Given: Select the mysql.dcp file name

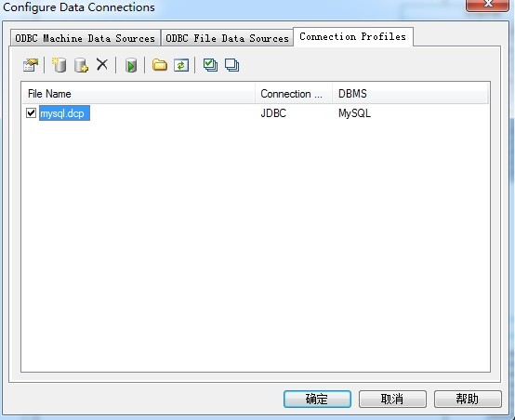Looking at the screenshot, I should click(x=64, y=113).
